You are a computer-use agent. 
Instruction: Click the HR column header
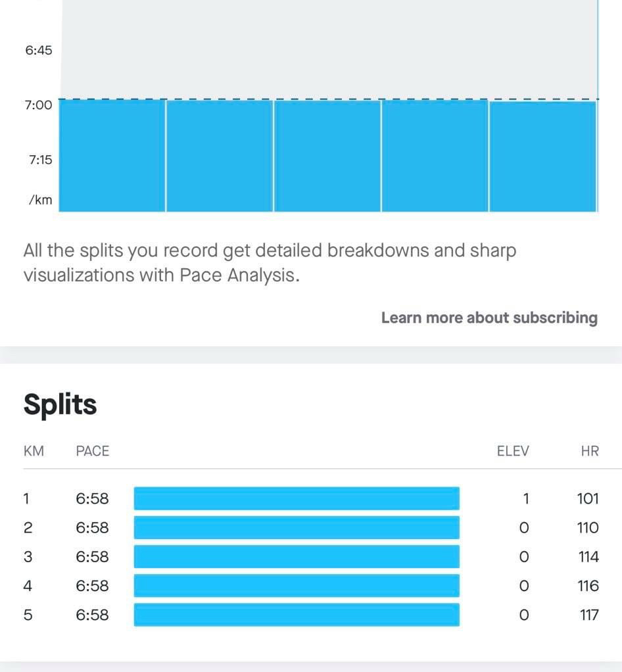click(590, 451)
